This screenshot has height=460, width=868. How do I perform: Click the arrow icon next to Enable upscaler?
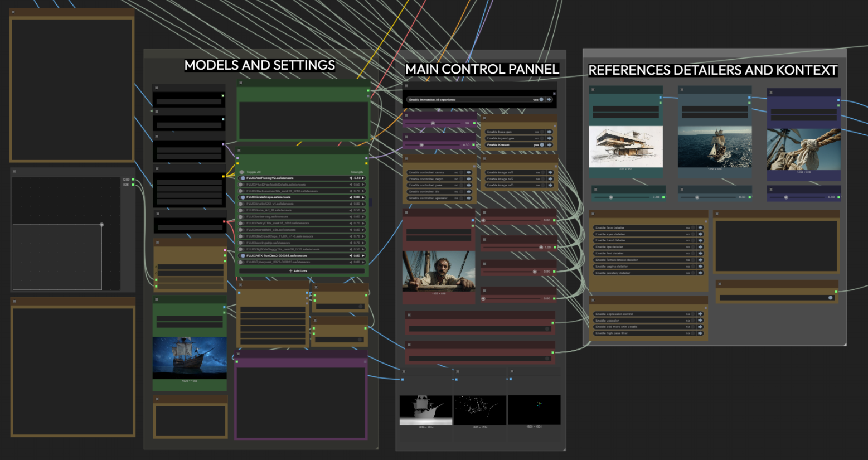700,321
